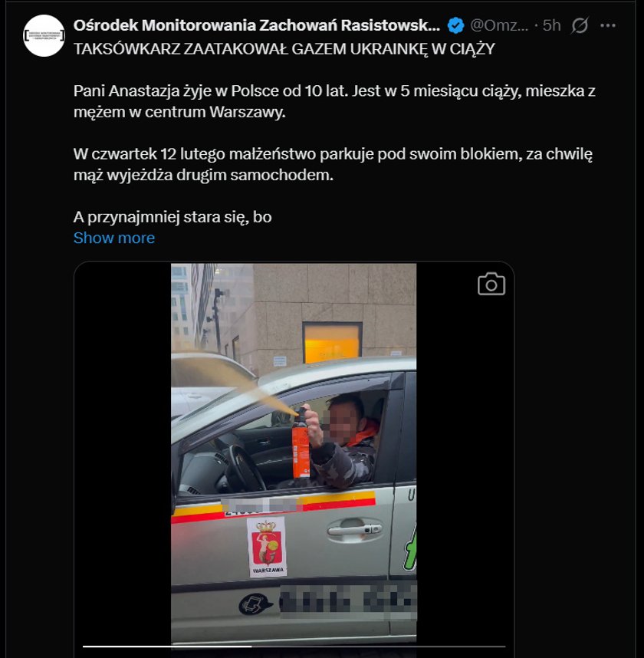The width and height of the screenshot is (644, 658).
Task: Open the account's round profile avatar
Action: [44, 36]
